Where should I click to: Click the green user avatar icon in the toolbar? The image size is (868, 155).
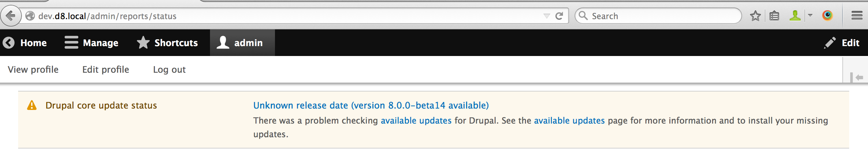coord(795,16)
